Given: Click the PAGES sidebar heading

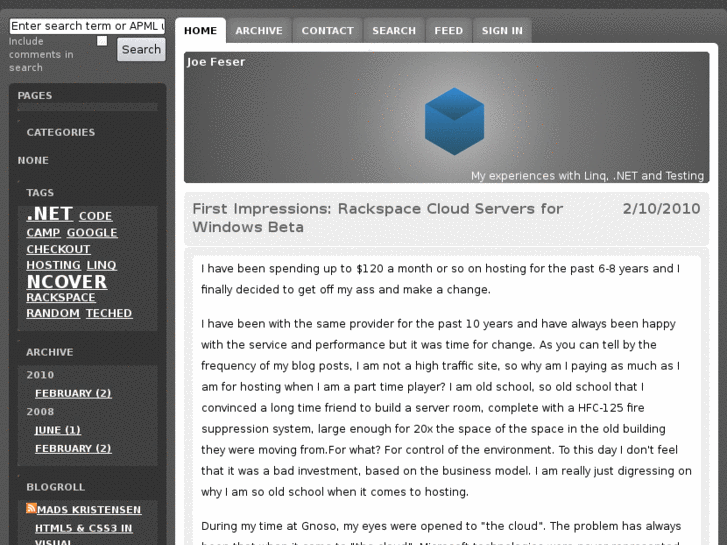Looking at the screenshot, I should point(35,96).
